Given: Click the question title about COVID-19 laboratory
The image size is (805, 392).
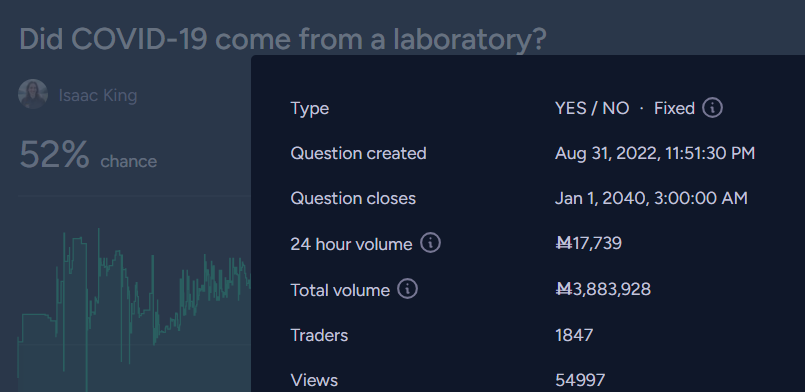Looking at the screenshot, I should point(282,39).
